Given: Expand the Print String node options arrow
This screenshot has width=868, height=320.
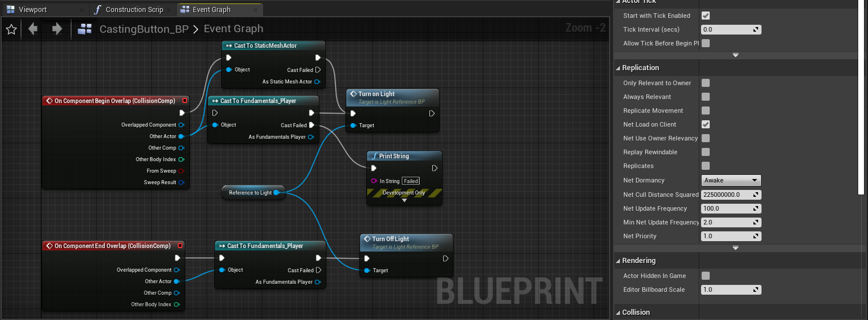Looking at the screenshot, I should [404, 200].
